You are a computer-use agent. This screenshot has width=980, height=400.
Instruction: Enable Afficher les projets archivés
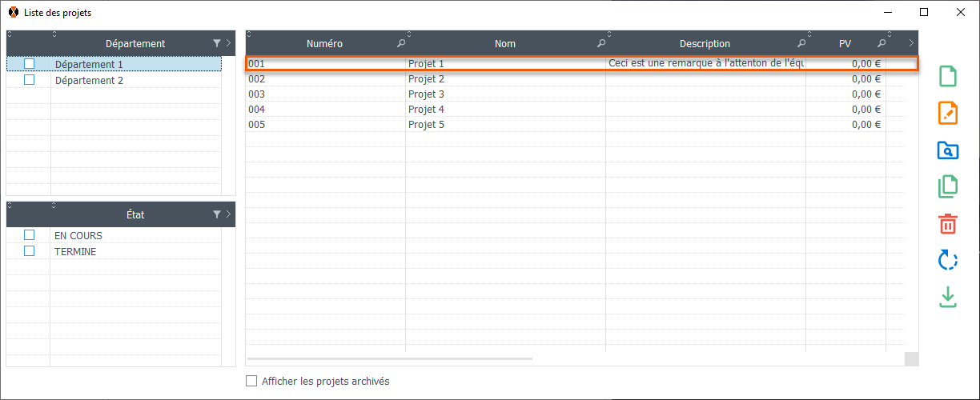(x=251, y=382)
